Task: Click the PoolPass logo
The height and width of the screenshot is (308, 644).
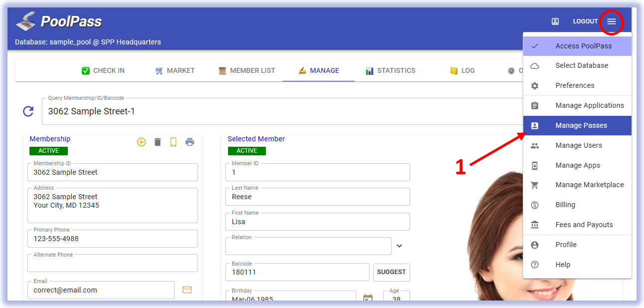Action: pyautogui.click(x=59, y=21)
